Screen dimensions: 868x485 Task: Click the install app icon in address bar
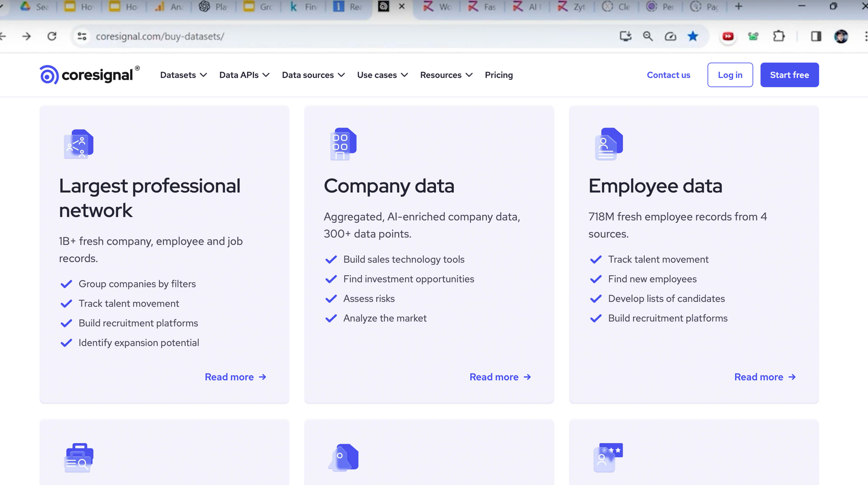pyautogui.click(x=625, y=36)
